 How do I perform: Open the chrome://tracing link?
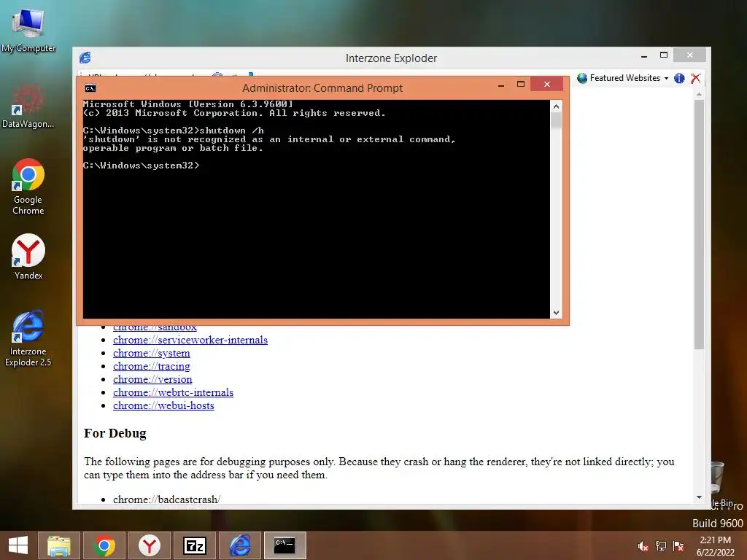click(x=152, y=366)
